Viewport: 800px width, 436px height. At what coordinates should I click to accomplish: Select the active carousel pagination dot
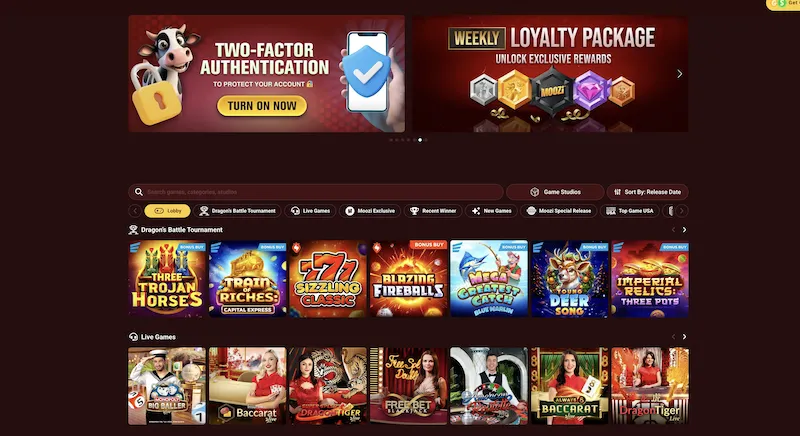420,140
